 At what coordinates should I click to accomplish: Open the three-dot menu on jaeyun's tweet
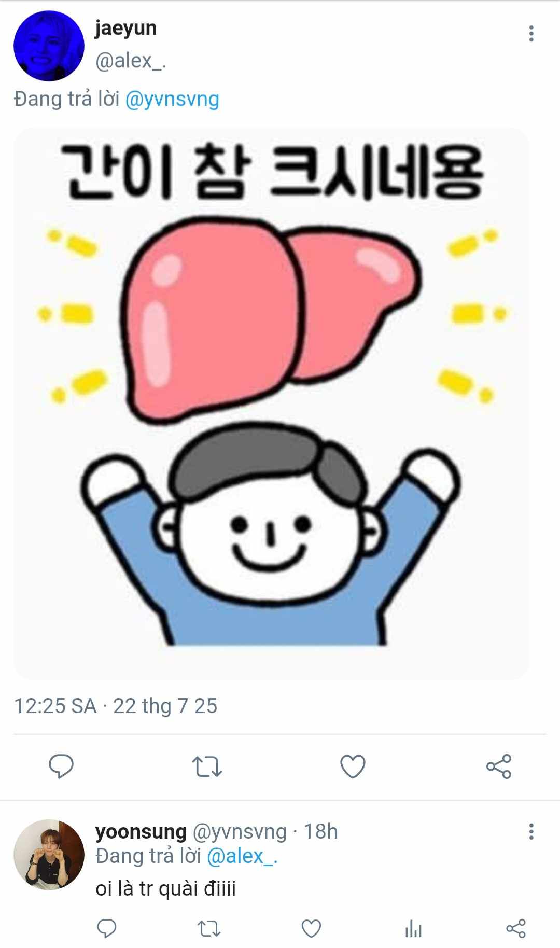click(531, 33)
